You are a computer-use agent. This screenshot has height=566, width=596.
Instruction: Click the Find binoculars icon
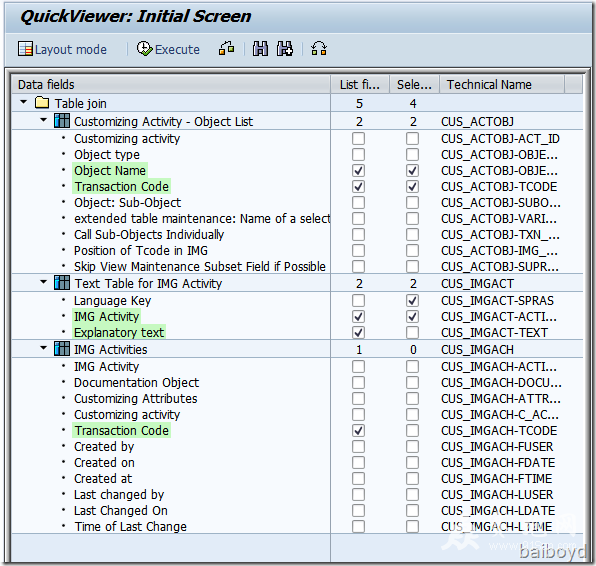[x=260, y=49]
